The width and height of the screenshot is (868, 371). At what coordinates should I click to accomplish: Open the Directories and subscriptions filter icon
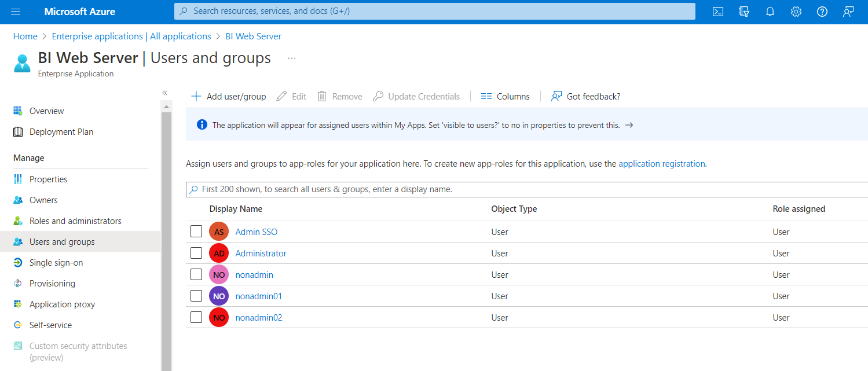pyautogui.click(x=744, y=12)
